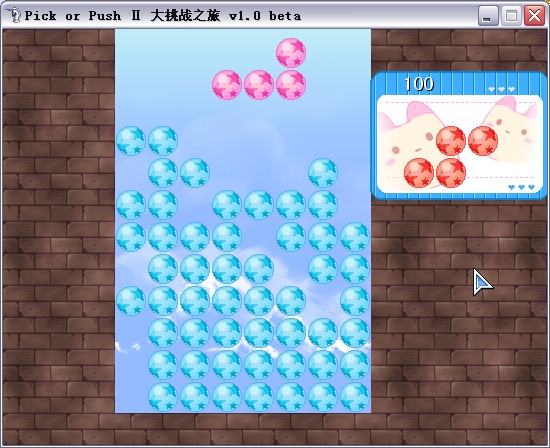The width and height of the screenshot is (550, 448).
Task: Minimize the Pick or Push game window
Action: [488, 15]
